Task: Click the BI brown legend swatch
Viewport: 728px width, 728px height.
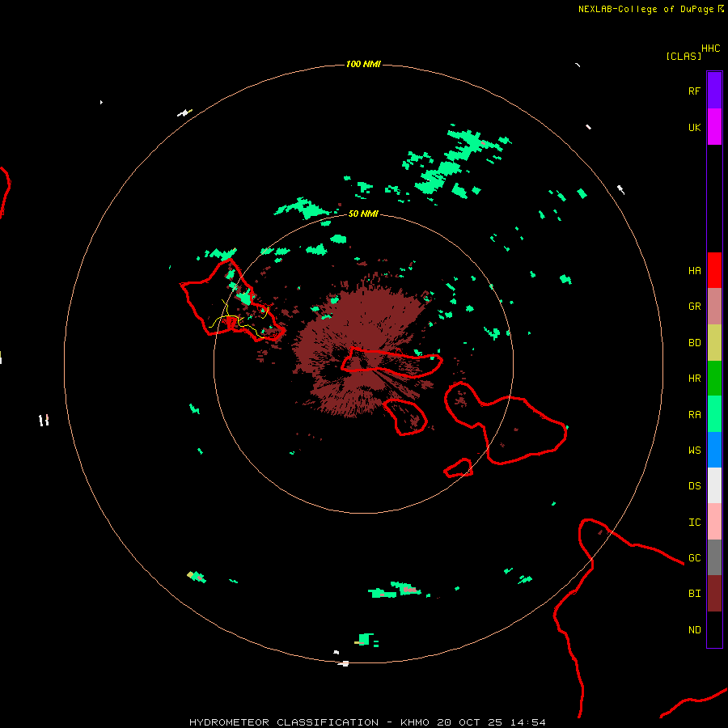Action: click(714, 594)
